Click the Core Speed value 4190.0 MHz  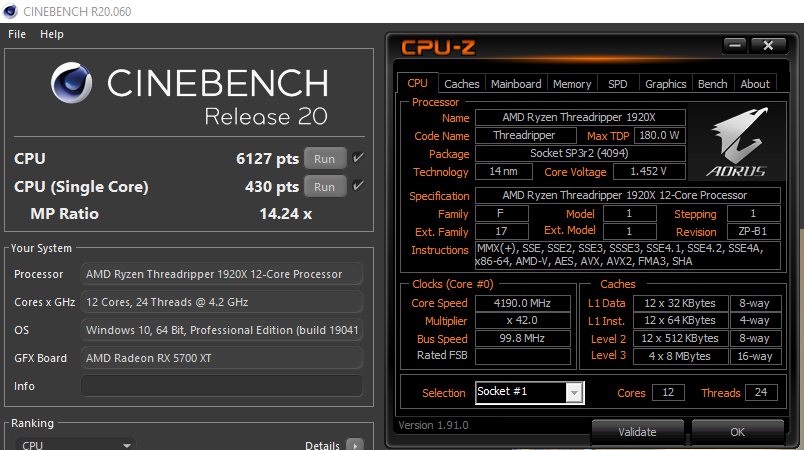522,303
